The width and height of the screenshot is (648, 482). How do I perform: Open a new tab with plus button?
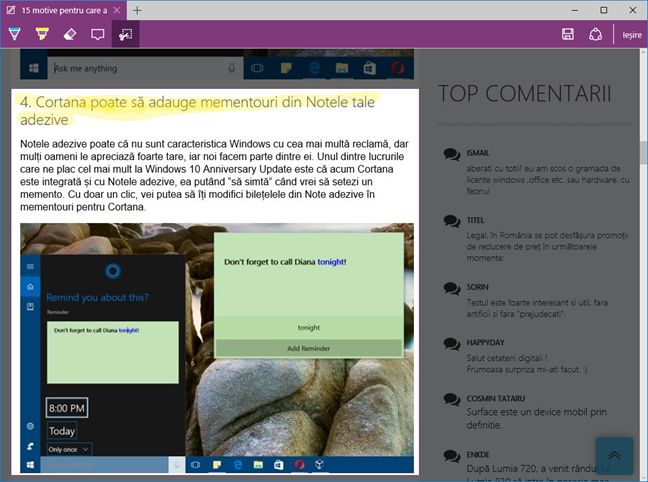(x=138, y=10)
